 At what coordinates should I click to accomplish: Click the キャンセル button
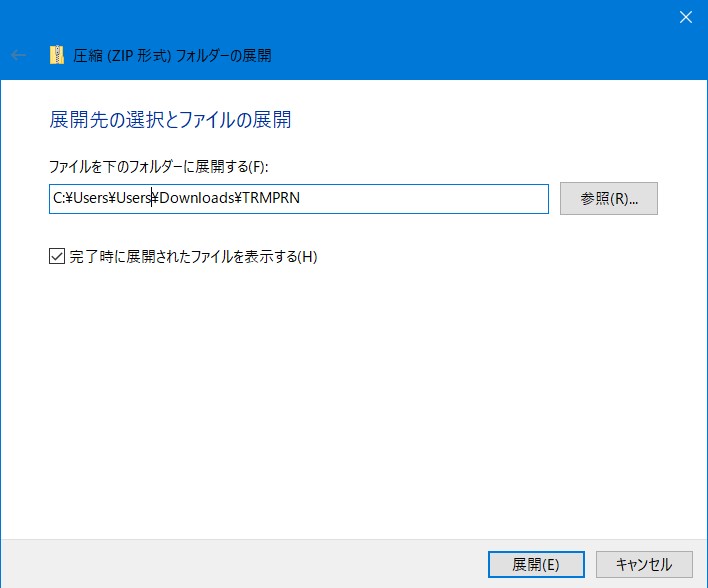(644, 565)
